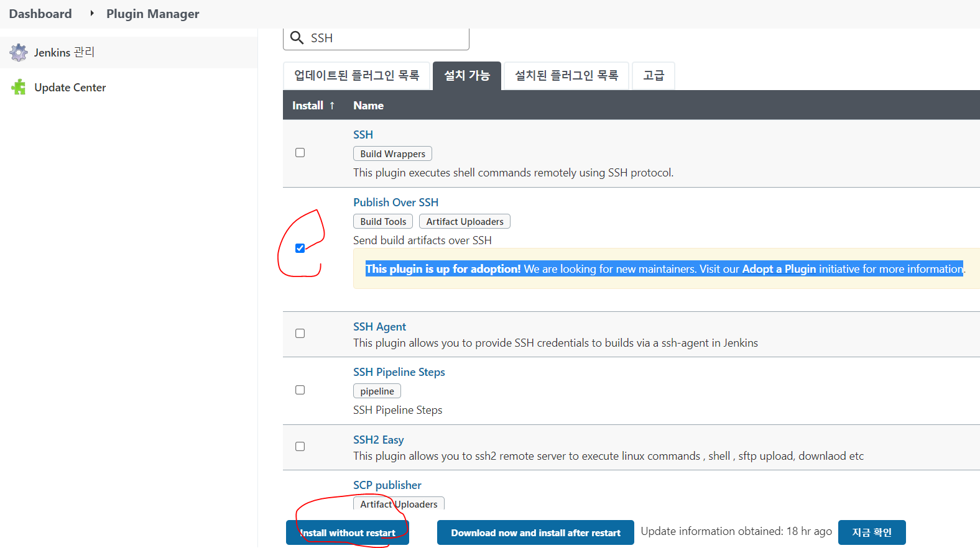Click the Adopt a Plugin link
Viewport: 980px width, 548px height.
coord(779,269)
